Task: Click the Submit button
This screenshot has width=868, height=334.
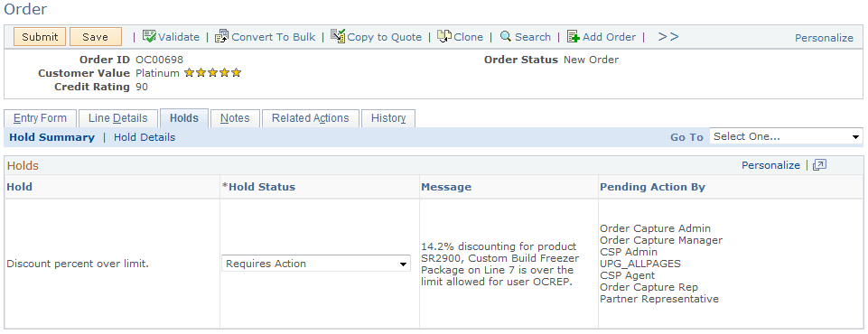Action: [x=40, y=37]
